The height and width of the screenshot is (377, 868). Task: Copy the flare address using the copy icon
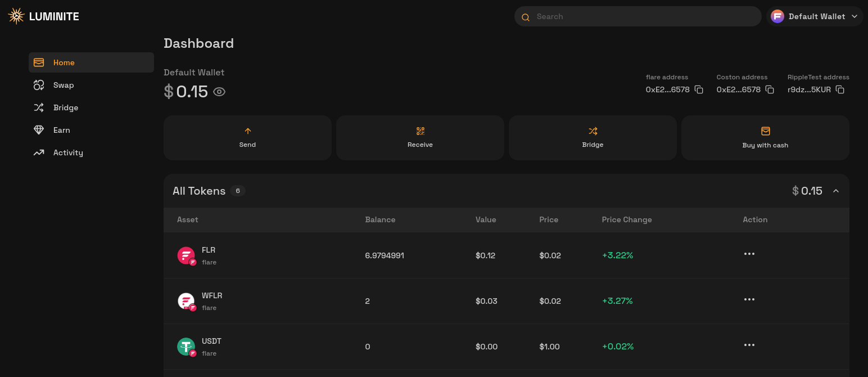[x=699, y=89]
